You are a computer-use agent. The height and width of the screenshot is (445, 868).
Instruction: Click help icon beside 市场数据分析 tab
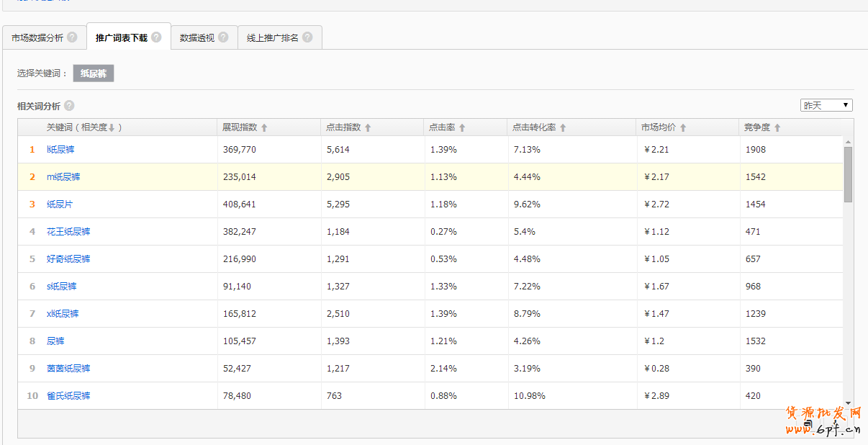click(72, 37)
